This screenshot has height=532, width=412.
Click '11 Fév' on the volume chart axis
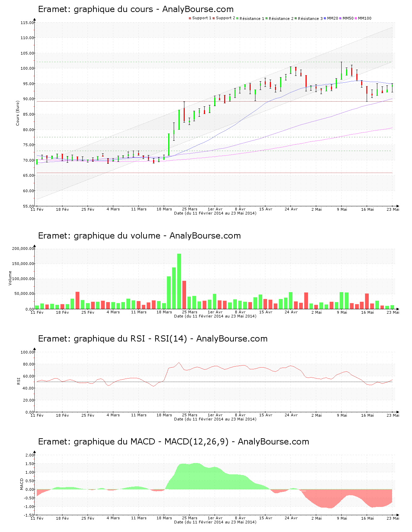[x=37, y=312]
